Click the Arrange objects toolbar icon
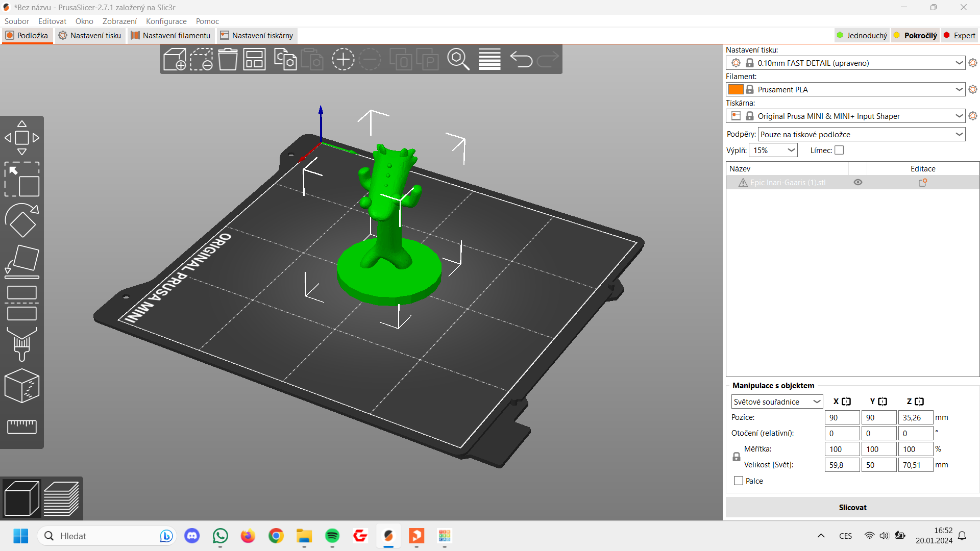 [254, 59]
